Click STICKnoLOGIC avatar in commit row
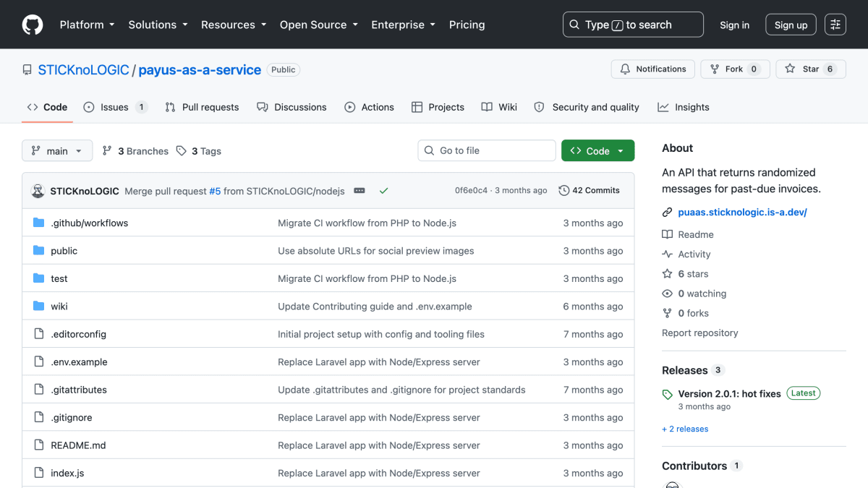 pyautogui.click(x=38, y=191)
